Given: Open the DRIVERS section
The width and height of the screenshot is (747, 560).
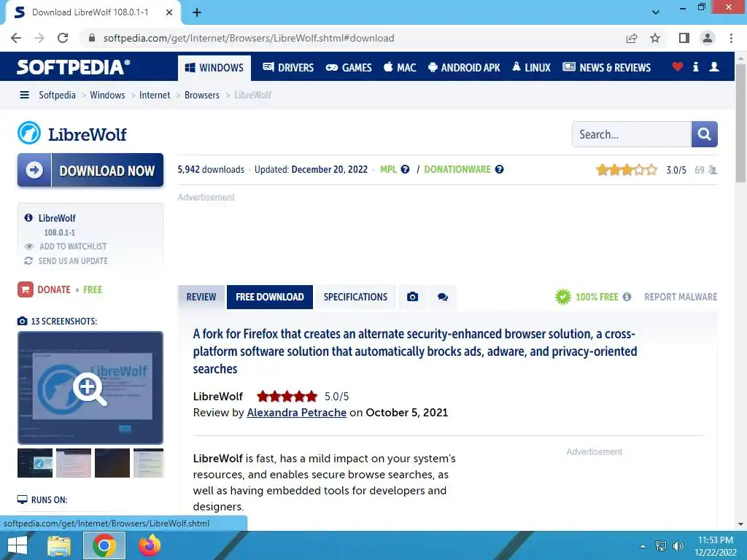Looking at the screenshot, I should point(288,68).
